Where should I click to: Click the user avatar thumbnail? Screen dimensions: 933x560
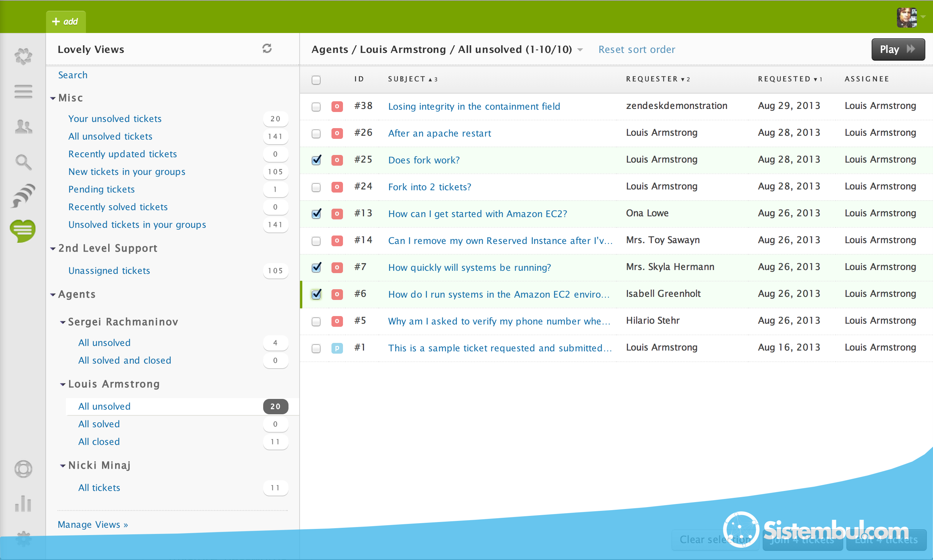click(x=907, y=17)
